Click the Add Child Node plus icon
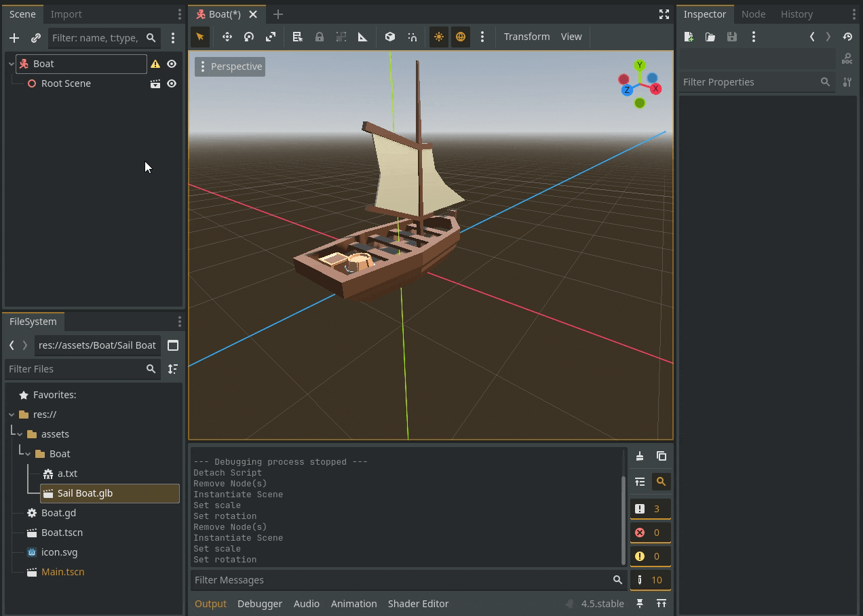863x616 pixels. pos(14,38)
